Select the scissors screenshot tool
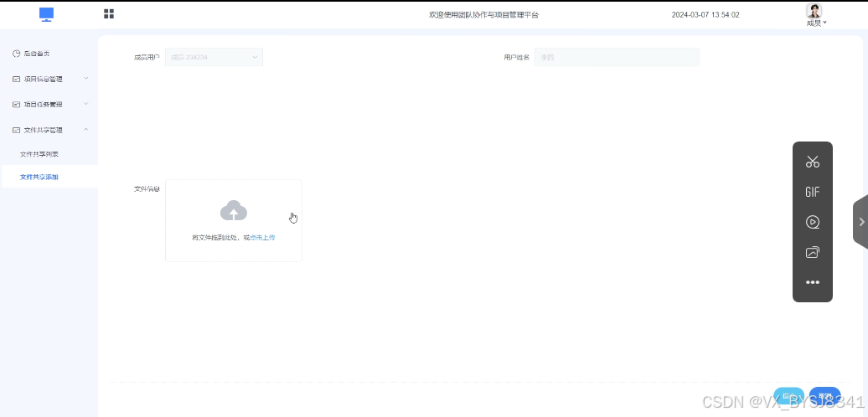Image resolution: width=868 pixels, height=417 pixels. point(812,162)
